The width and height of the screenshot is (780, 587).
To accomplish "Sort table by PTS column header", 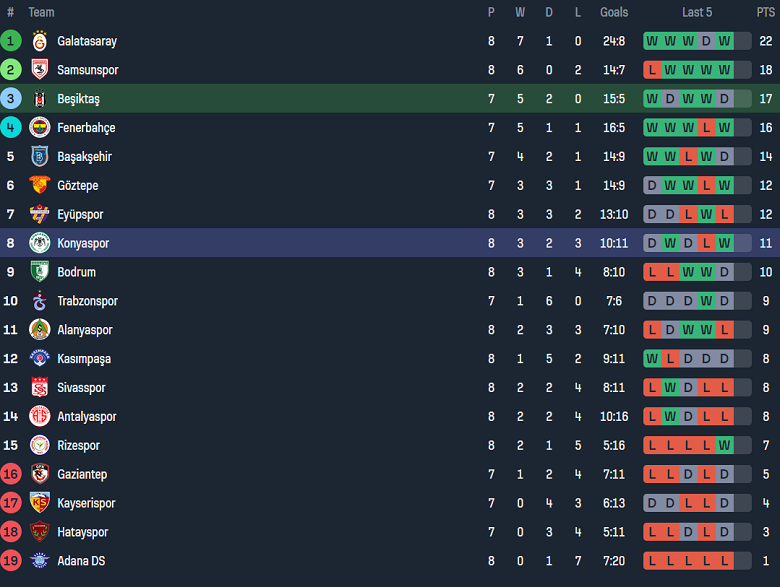I will (x=765, y=12).
